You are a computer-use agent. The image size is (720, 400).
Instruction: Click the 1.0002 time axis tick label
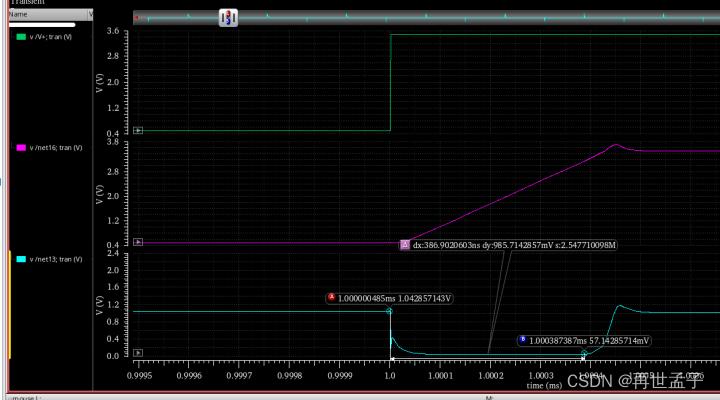pyautogui.click(x=491, y=376)
